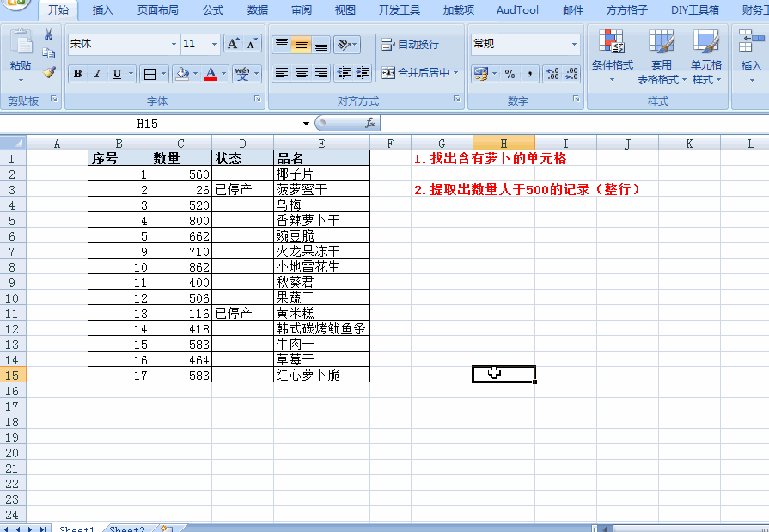Toggle 自动换行 wrap text
Screen dimensions: 769x532
pyautogui.click(x=411, y=44)
